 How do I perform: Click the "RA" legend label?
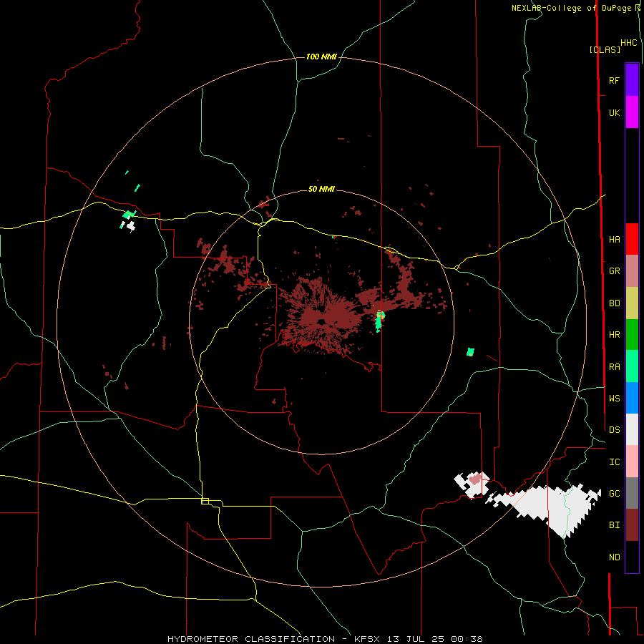click(614, 367)
